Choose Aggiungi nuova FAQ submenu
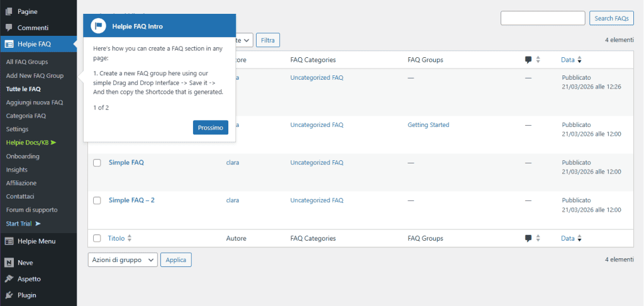 [x=35, y=102]
